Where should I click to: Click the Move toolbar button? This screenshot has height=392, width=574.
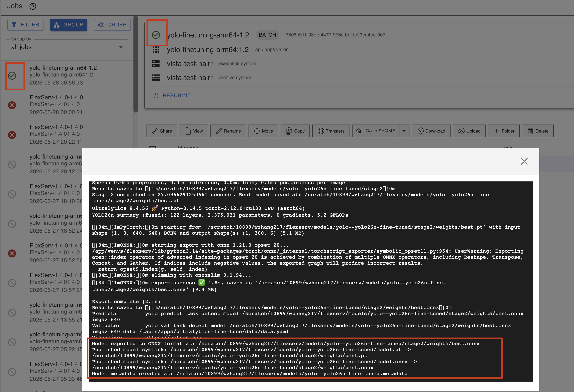[x=263, y=131]
